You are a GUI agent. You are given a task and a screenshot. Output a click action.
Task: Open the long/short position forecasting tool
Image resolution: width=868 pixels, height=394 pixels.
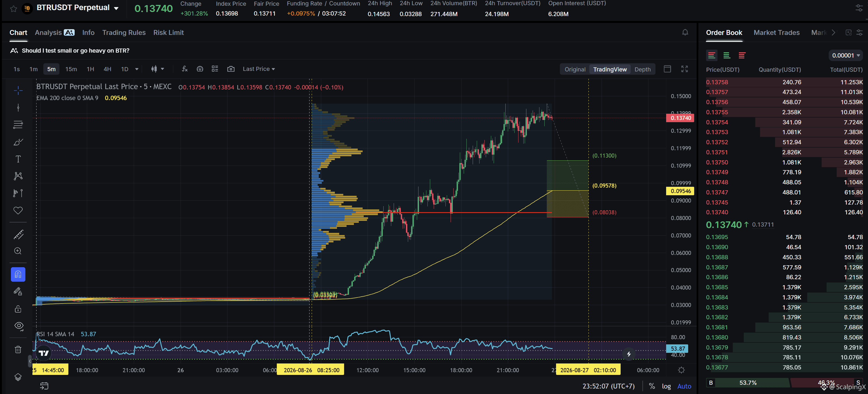18,193
